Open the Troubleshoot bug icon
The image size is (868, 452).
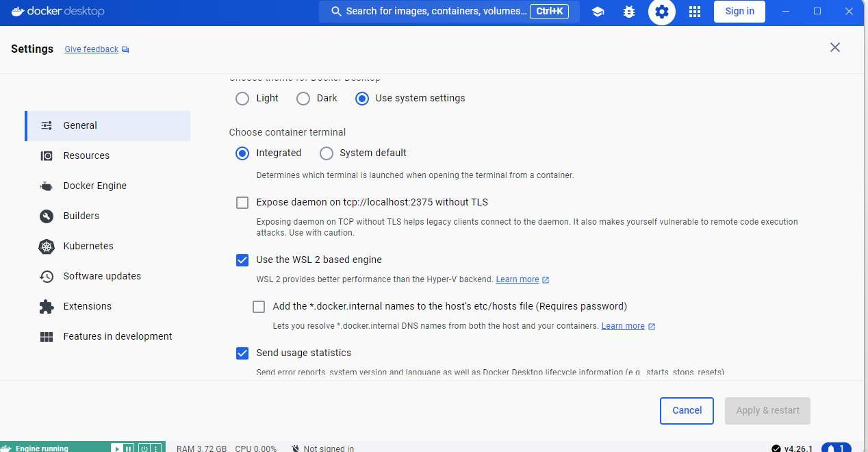[x=629, y=12]
